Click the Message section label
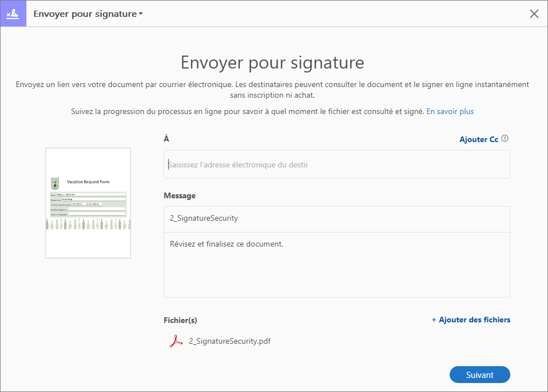Viewport: 548px width, 392px height. (x=180, y=195)
